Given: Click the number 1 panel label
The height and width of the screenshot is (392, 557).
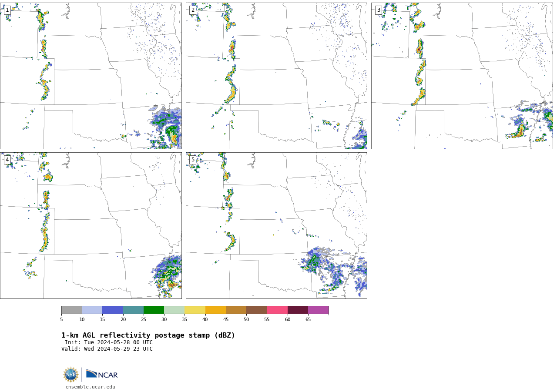Looking at the screenshot, I should (7, 10).
